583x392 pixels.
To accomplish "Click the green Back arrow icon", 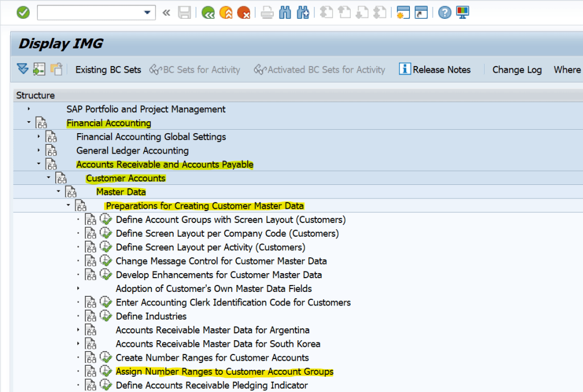I will pos(208,12).
